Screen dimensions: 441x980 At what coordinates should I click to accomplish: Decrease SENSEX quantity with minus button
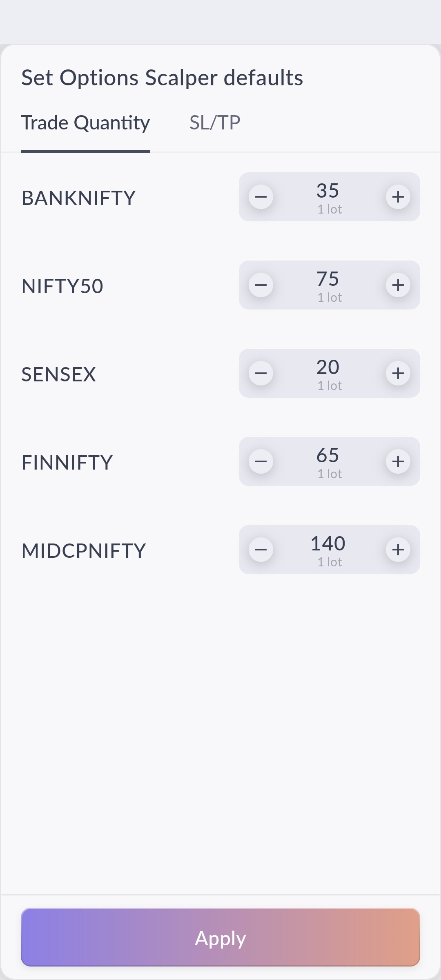tap(261, 373)
